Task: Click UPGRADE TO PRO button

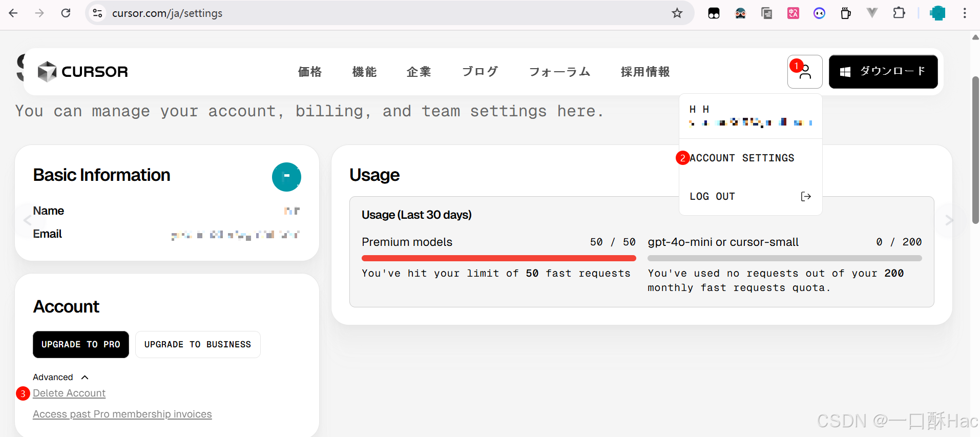Action: [x=81, y=344]
